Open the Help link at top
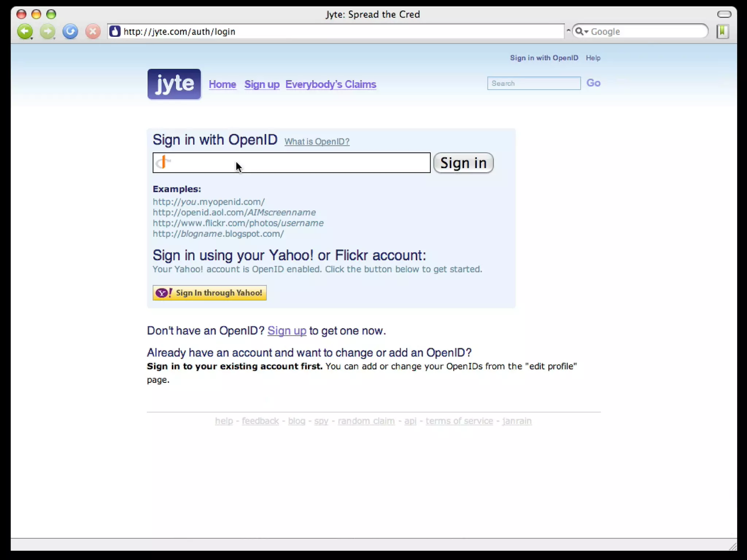 pos(593,58)
